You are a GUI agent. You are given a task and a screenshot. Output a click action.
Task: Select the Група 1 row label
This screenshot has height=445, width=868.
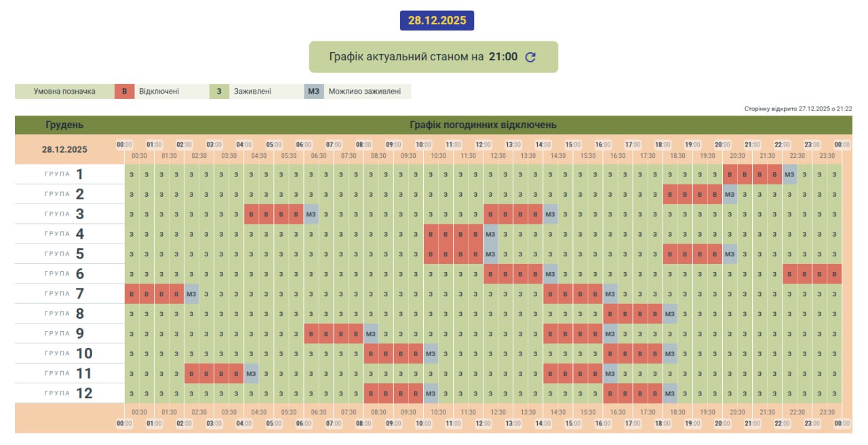coord(64,174)
